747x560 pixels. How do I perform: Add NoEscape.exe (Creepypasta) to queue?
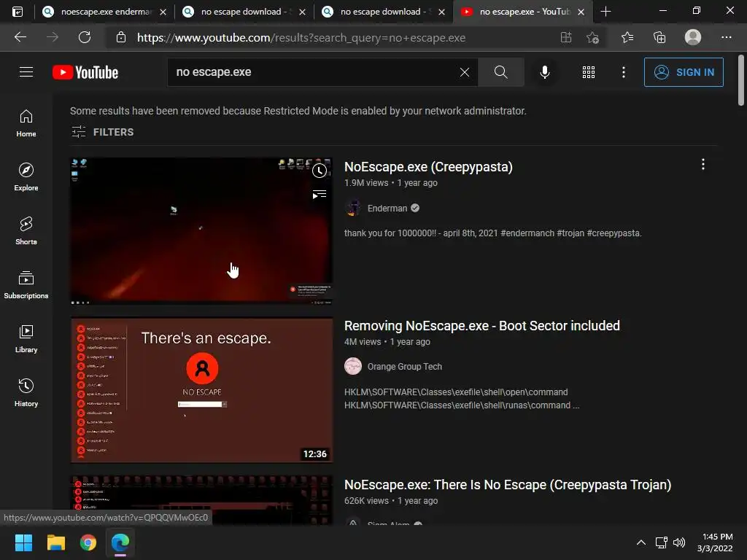pos(320,194)
